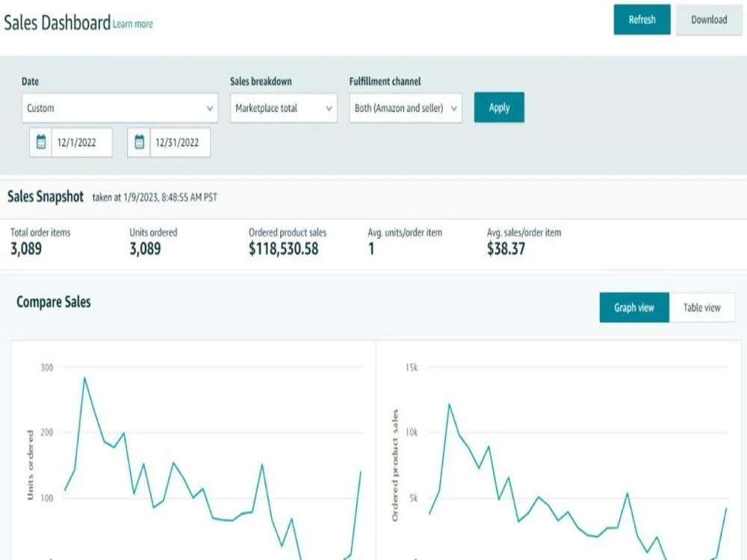
Task: Click the Download button
Action: point(709,19)
